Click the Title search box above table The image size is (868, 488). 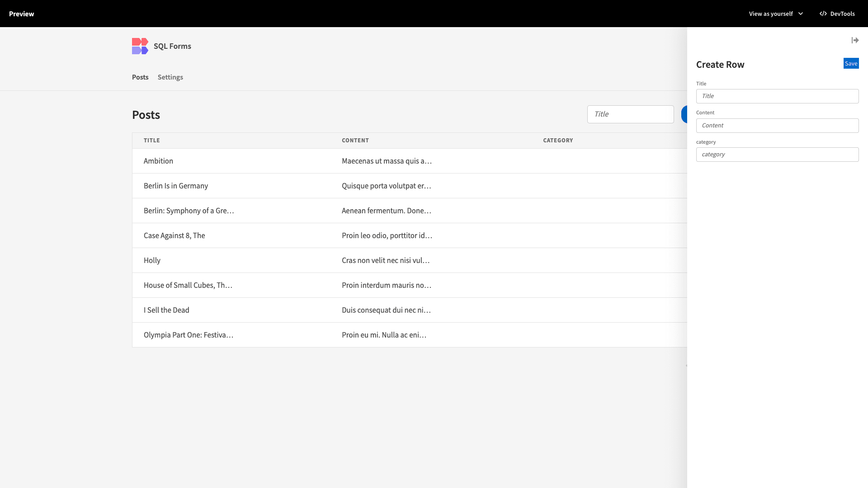630,114
